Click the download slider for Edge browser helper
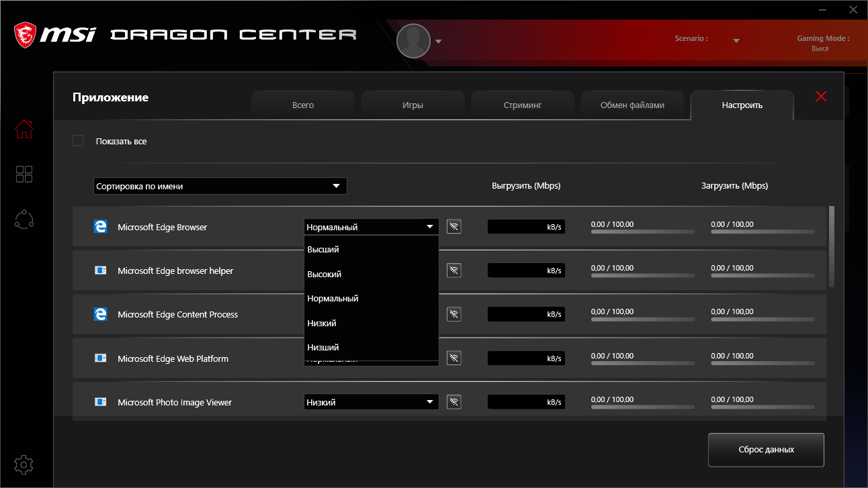This screenshot has height=488, width=868. tap(763, 275)
